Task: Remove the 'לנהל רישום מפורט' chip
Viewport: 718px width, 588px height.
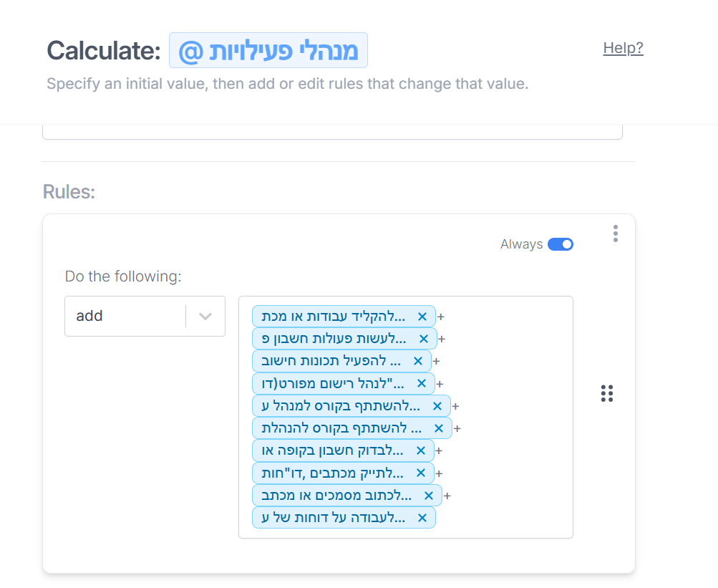Action: (422, 384)
